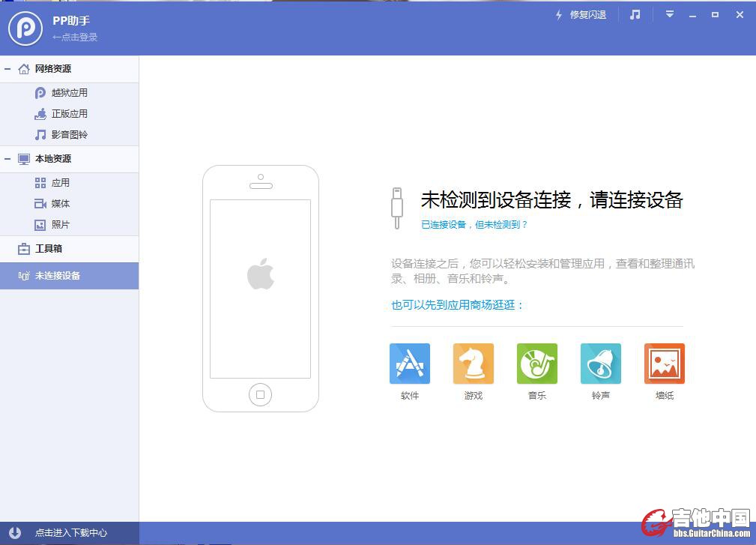
Task: Click the PP助手 logo avatar
Action: 25,28
